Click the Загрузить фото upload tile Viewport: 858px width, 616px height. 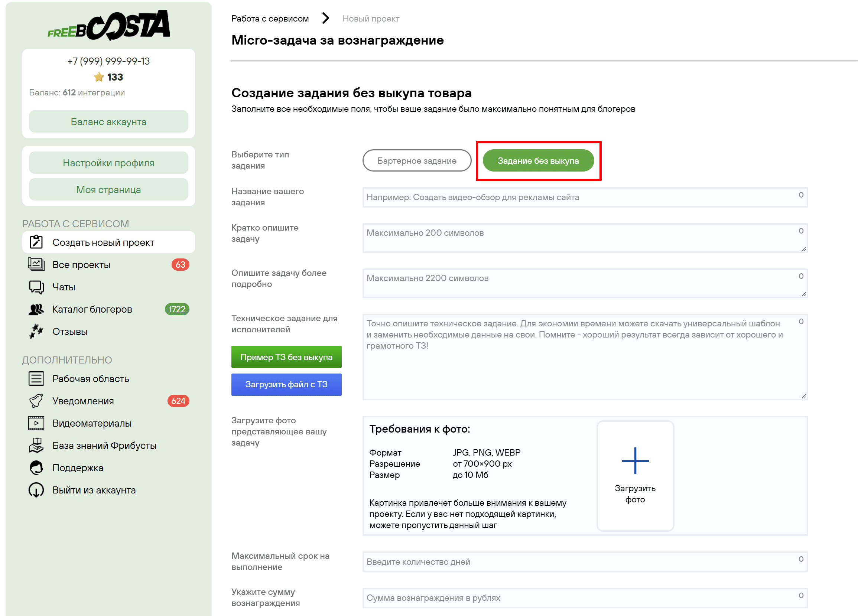point(635,476)
